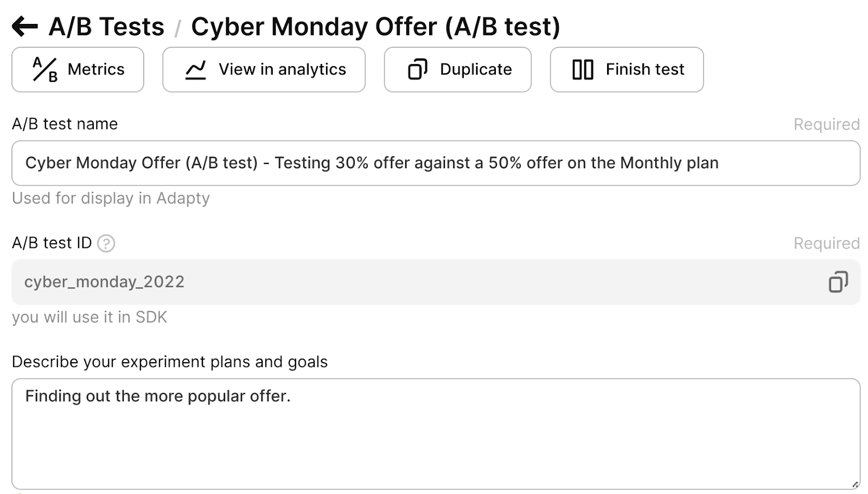This screenshot has height=494, width=868.
Task: Click the A/B test ID label text
Action: tap(52, 243)
